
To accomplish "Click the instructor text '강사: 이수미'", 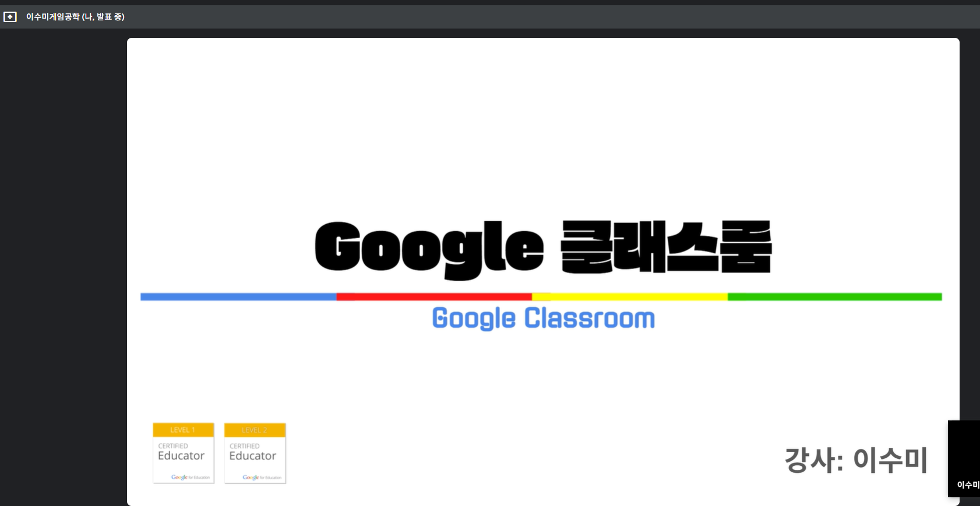I will pos(856,460).
